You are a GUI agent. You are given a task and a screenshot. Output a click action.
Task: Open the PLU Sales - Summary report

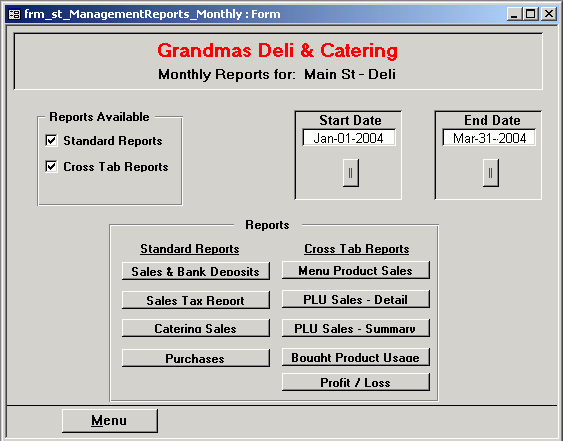pos(356,328)
